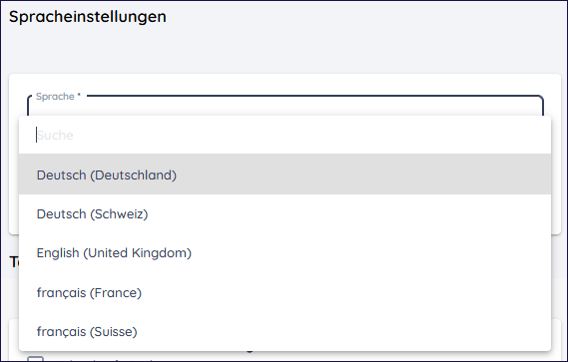Toggle the partially hidden checkbox below the list

[x=36, y=359]
